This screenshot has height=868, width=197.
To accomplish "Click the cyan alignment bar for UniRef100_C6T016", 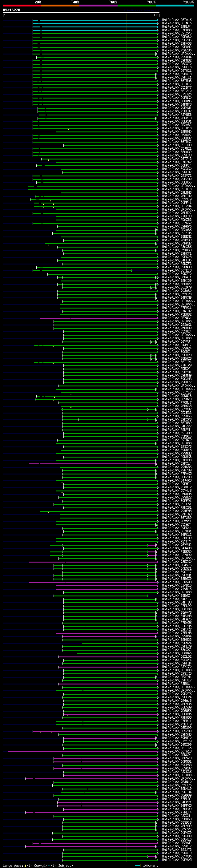I will (95, 20).
